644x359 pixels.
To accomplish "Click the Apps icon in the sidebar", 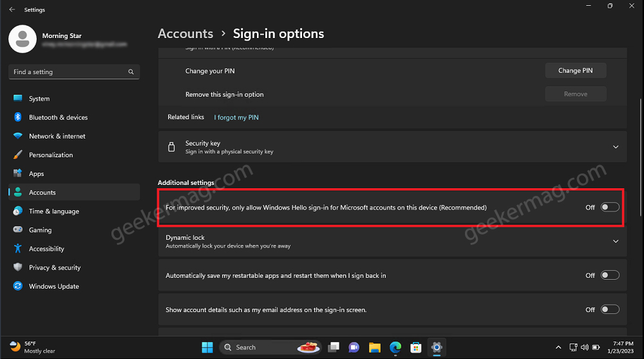I will 17,173.
